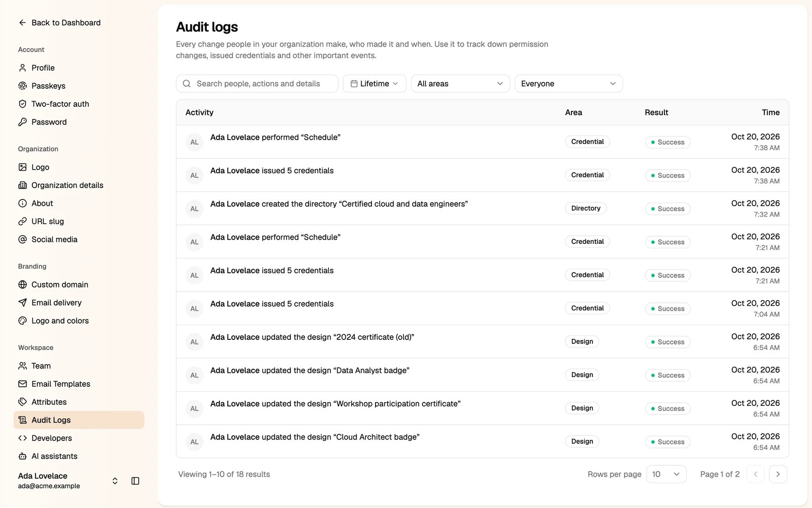Click the Profile person icon
The width and height of the screenshot is (812, 508).
[x=22, y=68]
